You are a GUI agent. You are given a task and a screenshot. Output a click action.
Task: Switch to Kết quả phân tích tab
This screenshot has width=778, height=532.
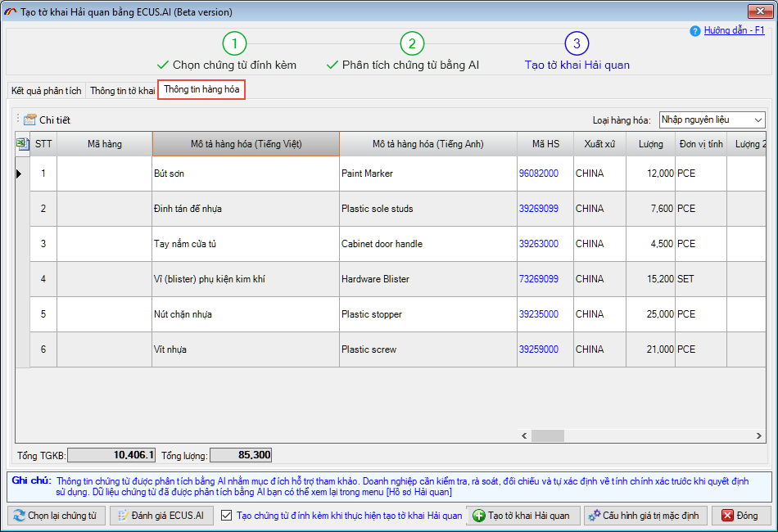[x=47, y=90]
